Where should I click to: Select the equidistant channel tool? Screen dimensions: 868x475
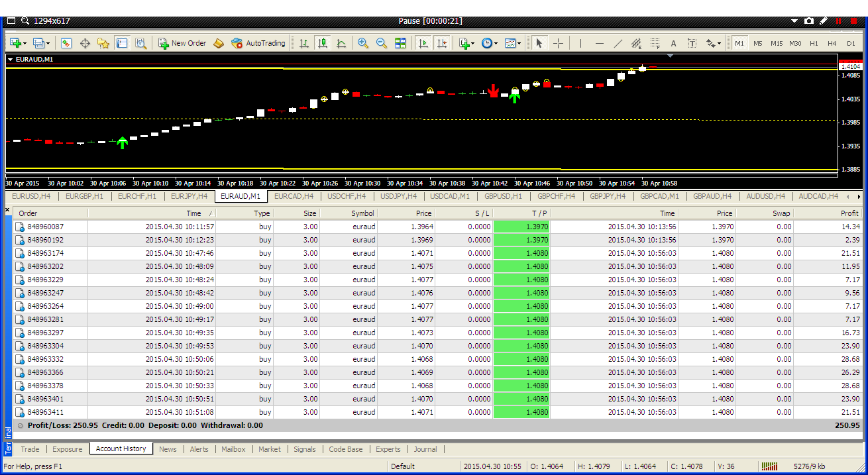[x=637, y=43]
